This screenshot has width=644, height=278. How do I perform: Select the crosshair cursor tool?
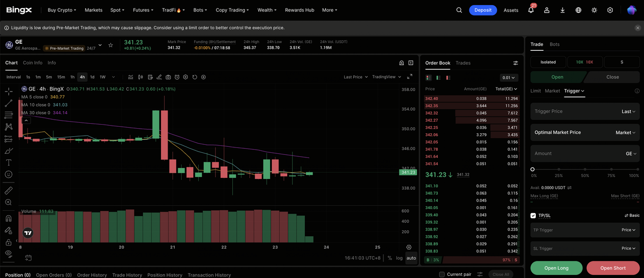point(9,91)
